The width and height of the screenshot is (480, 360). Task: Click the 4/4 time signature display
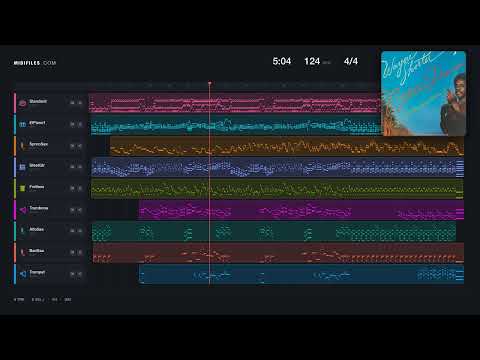351,61
